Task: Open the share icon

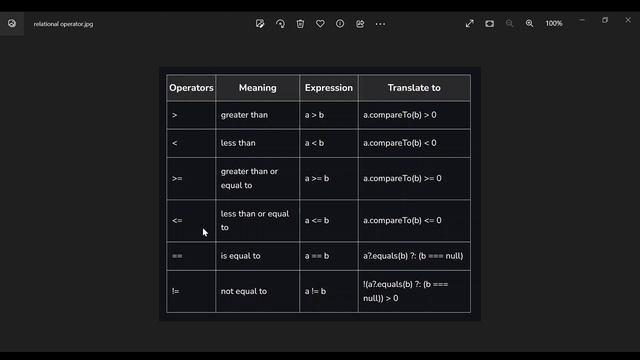Action: tap(360, 24)
